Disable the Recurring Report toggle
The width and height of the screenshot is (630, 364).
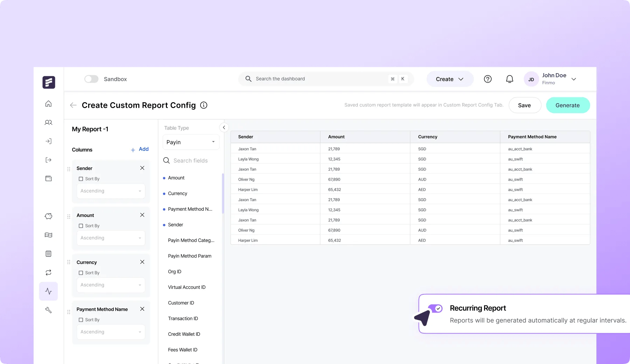(x=436, y=308)
